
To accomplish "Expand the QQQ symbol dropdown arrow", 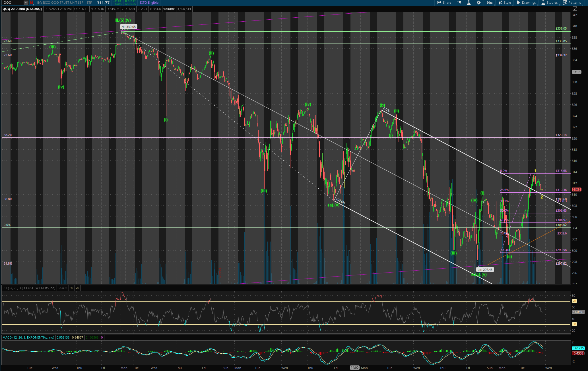I will 26,3.
